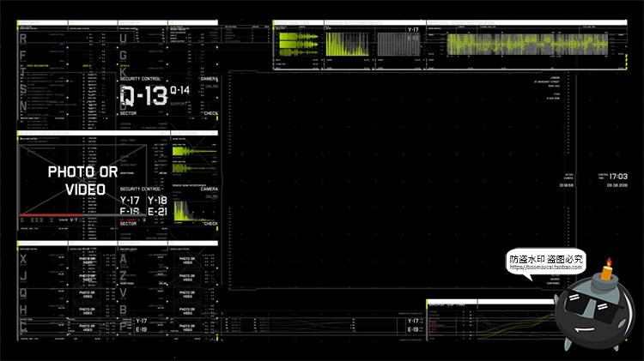This screenshot has width=644, height=361.
Task: Select the letter Z in the lower grid
Action: tap(125, 275)
